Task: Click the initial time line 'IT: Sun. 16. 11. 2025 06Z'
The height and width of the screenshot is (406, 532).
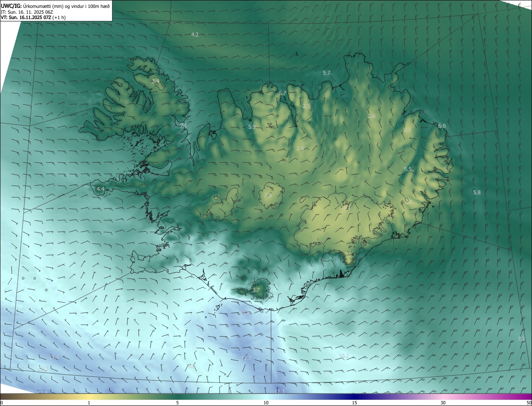Action: tap(27, 12)
